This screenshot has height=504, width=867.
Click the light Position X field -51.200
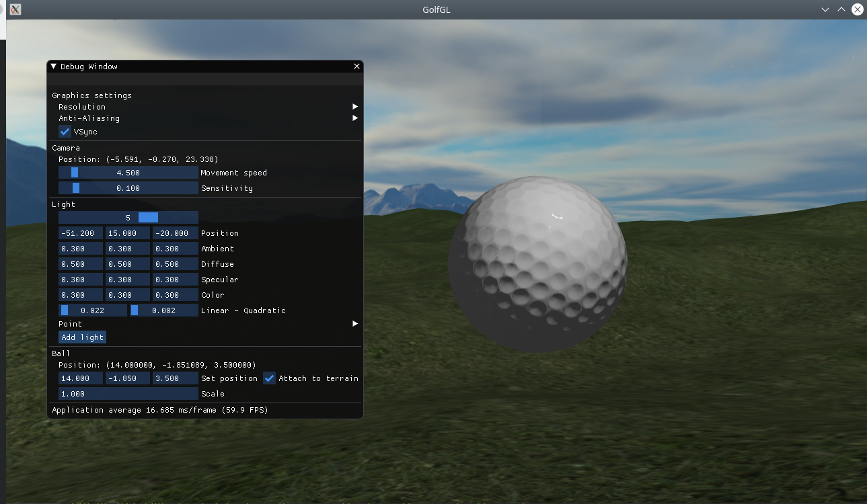(81, 233)
